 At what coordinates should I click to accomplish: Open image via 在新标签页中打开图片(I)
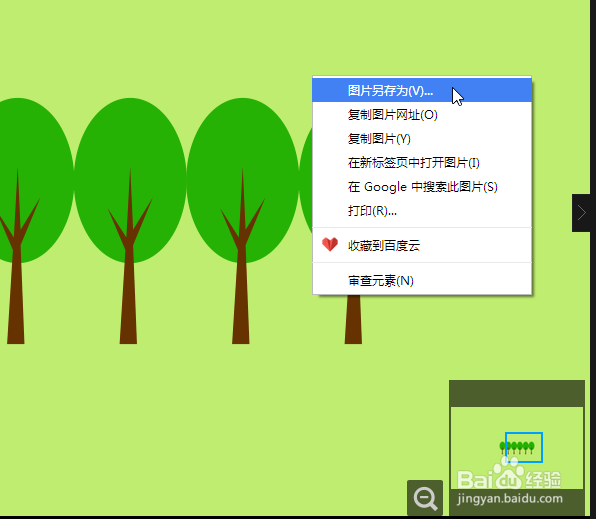point(422,162)
